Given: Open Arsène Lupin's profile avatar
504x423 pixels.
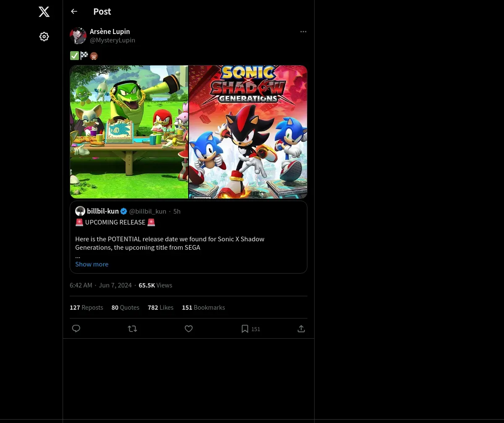Looking at the screenshot, I should click(x=78, y=36).
